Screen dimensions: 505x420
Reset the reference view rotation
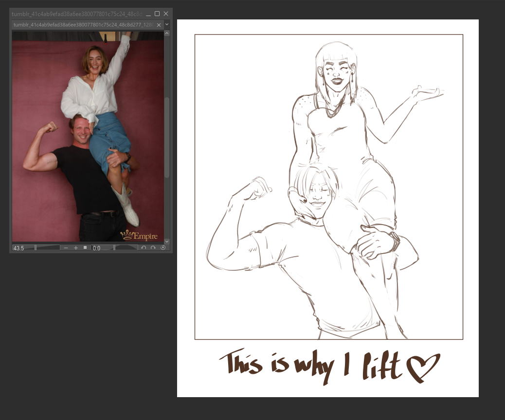(163, 248)
